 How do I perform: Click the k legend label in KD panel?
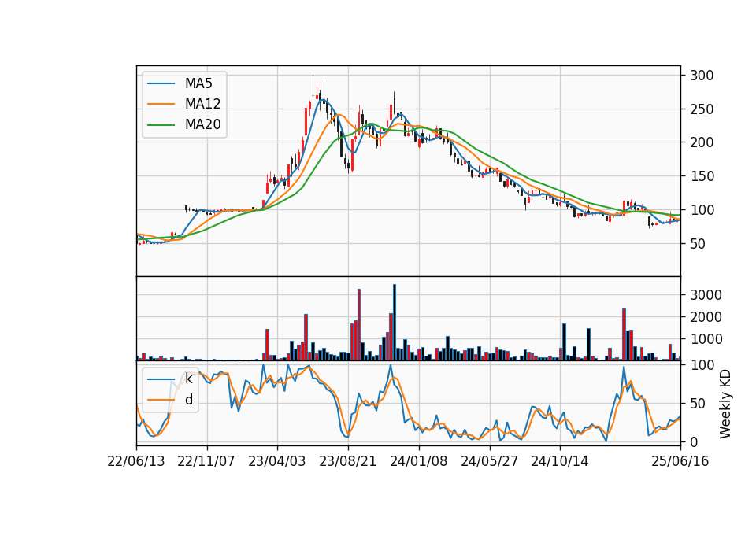coord(188,379)
